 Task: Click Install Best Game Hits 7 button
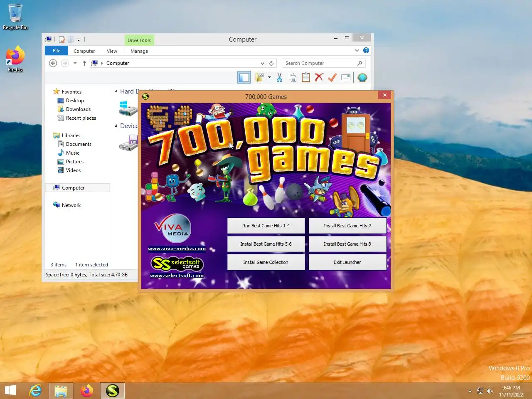coord(347,226)
